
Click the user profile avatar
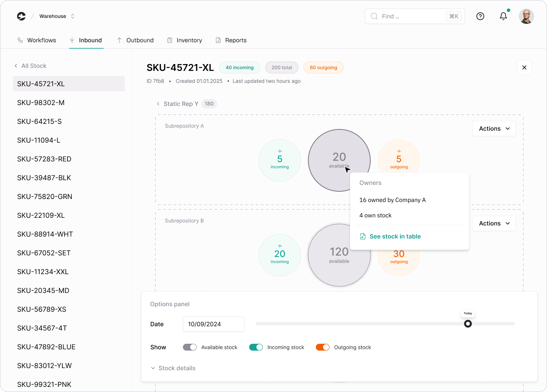[x=526, y=16]
